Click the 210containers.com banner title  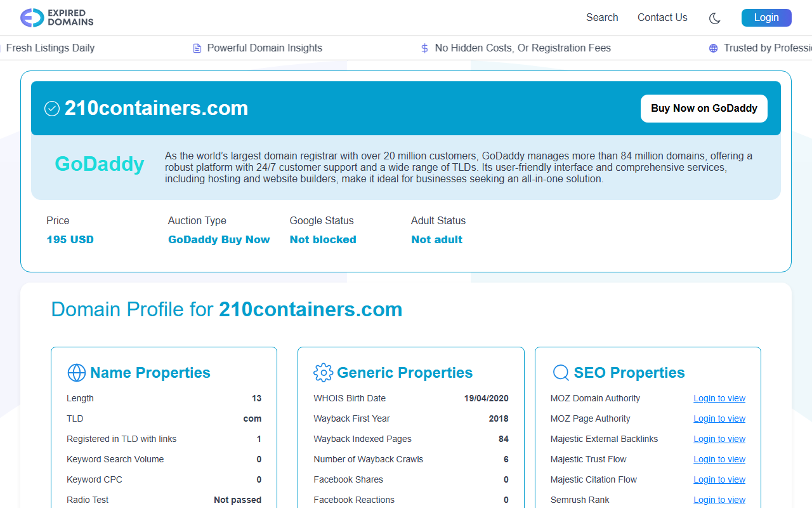(x=156, y=109)
